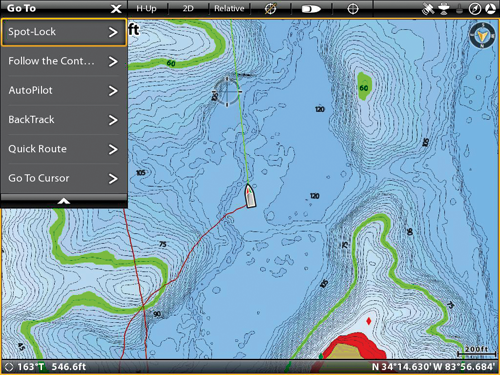500x375 pixels.
Task: Click the boat sonar transducer status icon
Action: 444,9
